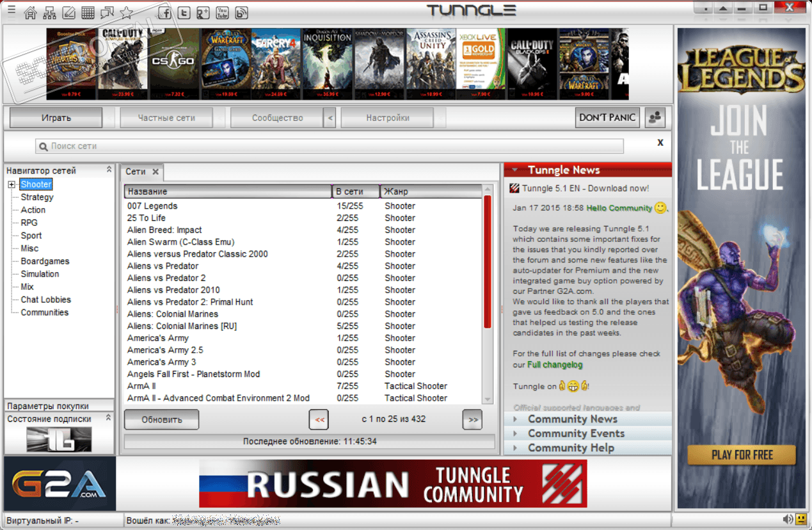Viewport: 812px width, 530px height.
Task: Select Strategy in the network navigator
Action: 37,197
